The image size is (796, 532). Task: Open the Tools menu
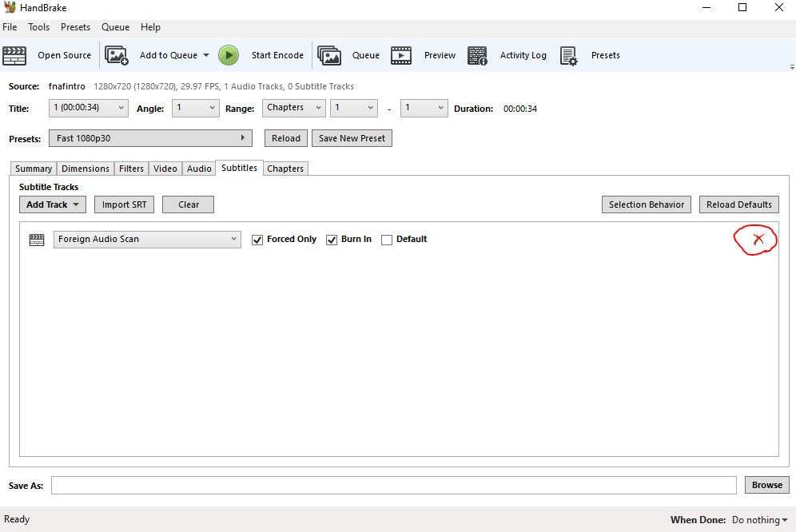pyautogui.click(x=38, y=27)
